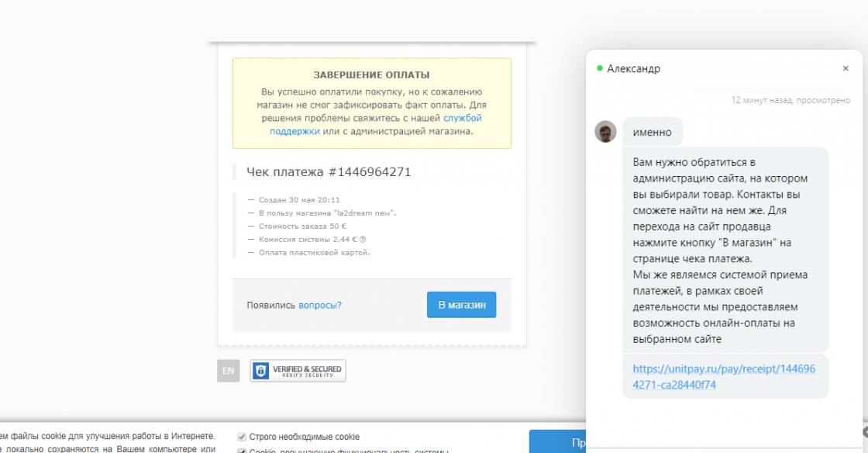This screenshot has width=868, height=453.
Task: Switch language with the EN button
Action: (x=228, y=371)
